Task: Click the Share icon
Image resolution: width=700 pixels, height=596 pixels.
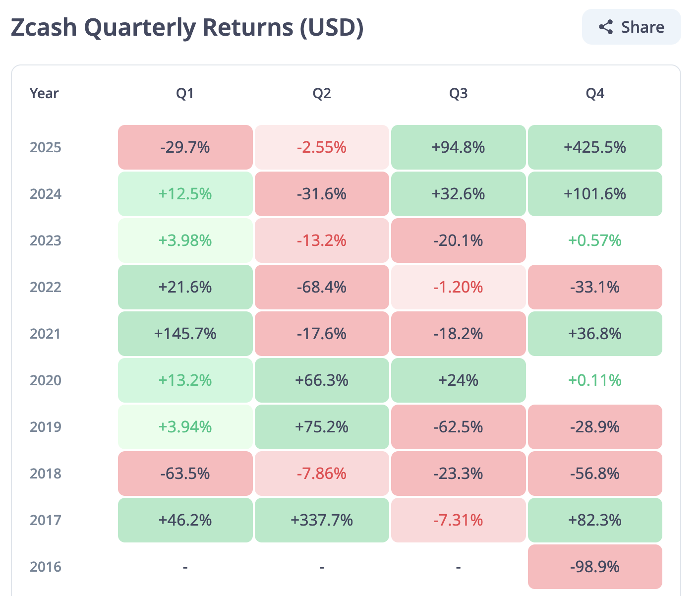Action: point(605,28)
